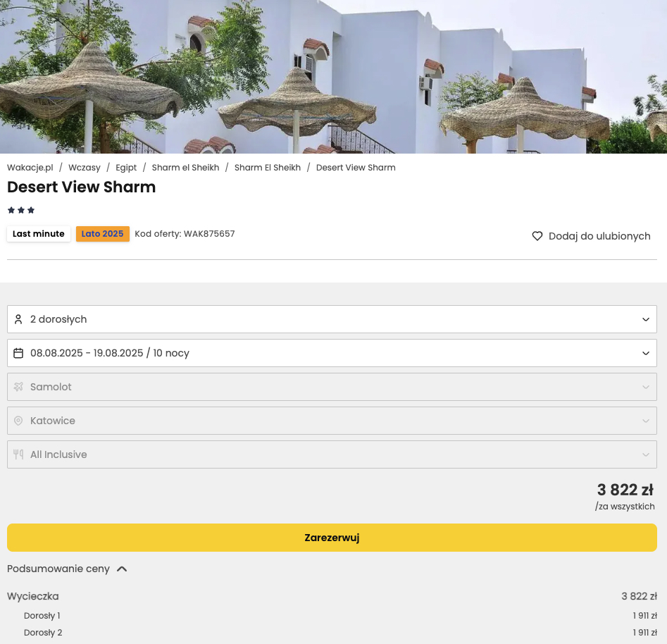This screenshot has height=644, width=667.
Task: Open the 08.08.2025 - 19.08.2025 date dropdown
Action: [x=332, y=353]
